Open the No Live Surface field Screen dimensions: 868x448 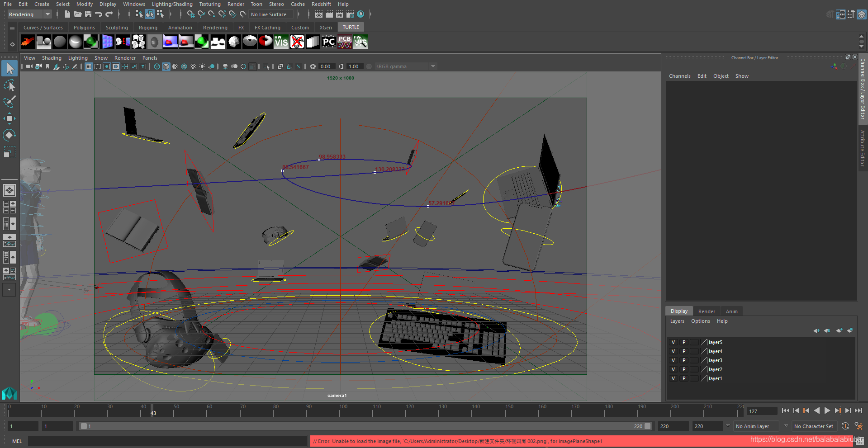270,14
